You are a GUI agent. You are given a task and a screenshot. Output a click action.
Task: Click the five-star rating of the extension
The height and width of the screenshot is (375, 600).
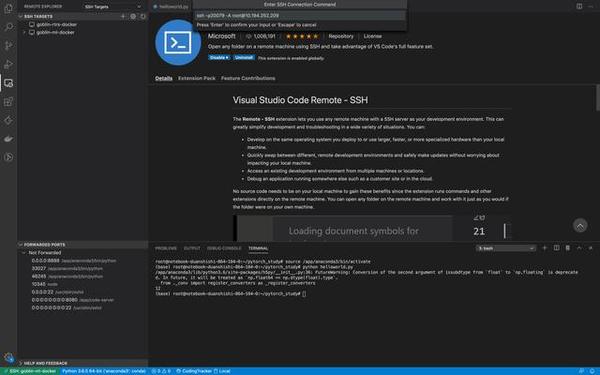[302, 36]
